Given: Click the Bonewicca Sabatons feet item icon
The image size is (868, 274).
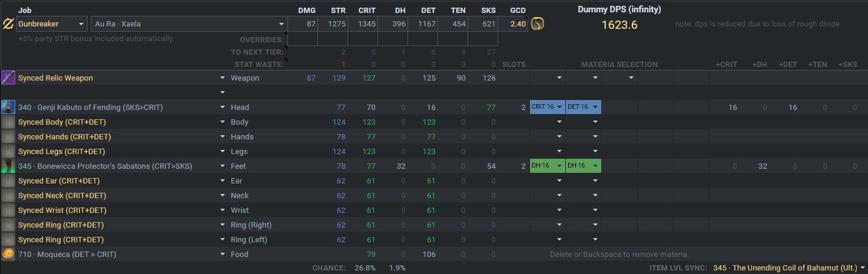Looking at the screenshot, I should (8, 166).
